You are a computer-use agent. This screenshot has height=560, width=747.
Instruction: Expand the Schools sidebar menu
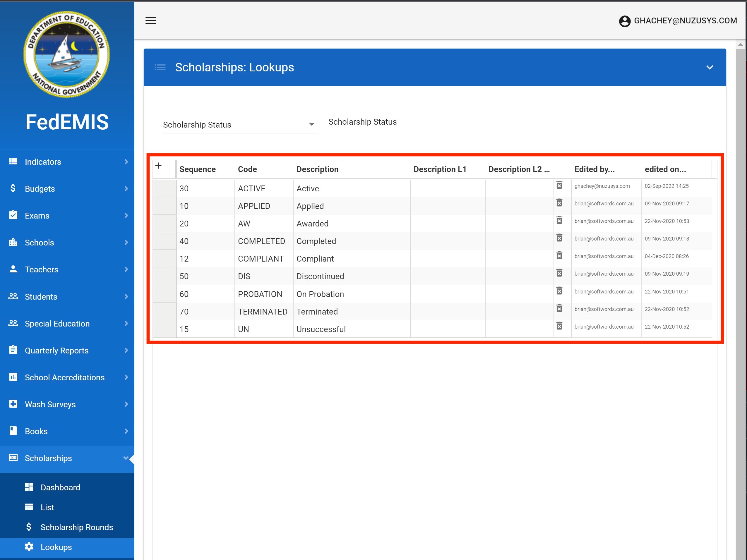67,242
